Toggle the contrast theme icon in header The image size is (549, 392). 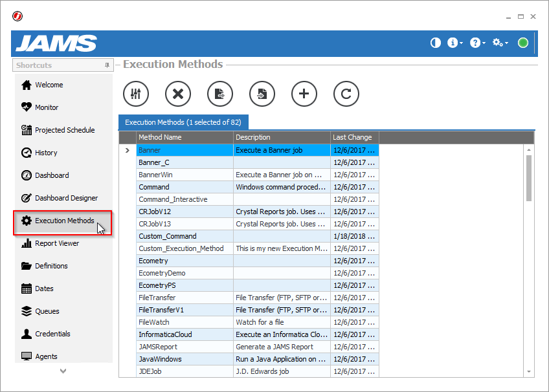[x=435, y=43]
